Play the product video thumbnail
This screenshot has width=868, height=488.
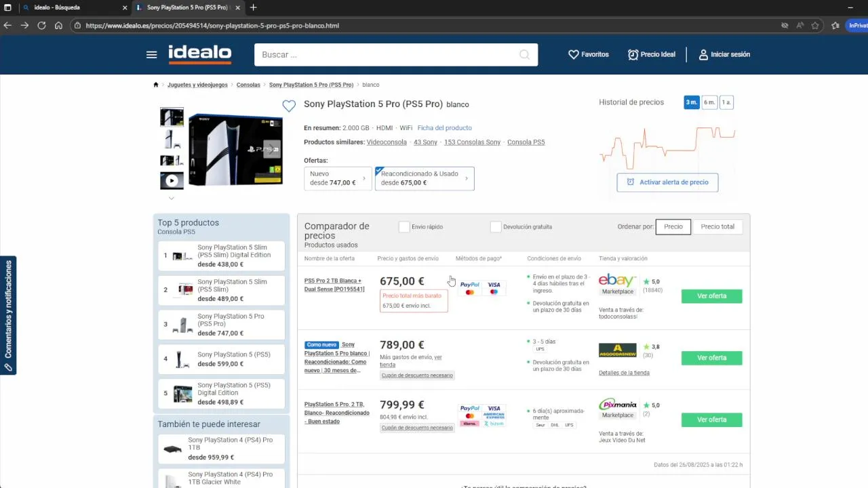click(x=172, y=181)
